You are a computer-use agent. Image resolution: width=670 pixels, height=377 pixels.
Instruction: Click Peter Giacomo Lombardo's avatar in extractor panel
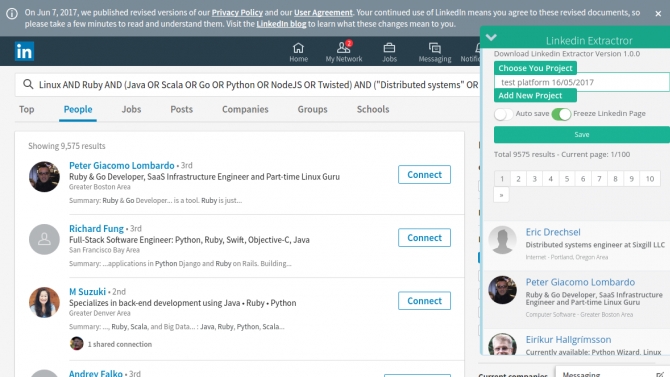[x=502, y=290]
